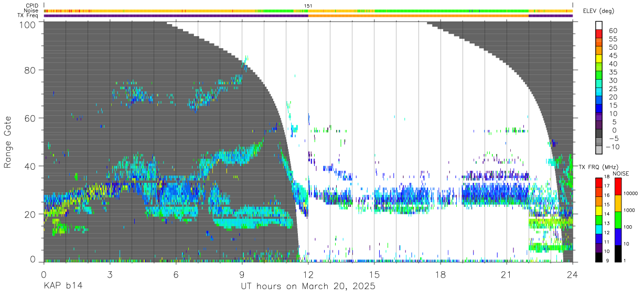Click the 12 tick label on UT hours axis

click(308, 274)
